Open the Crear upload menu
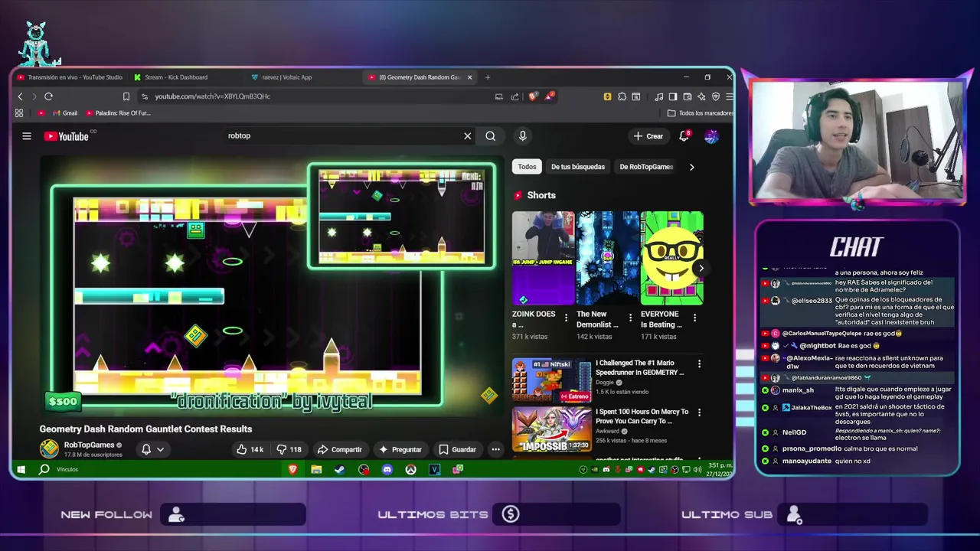This screenshot has height=551, width=980. coord(648,136)
